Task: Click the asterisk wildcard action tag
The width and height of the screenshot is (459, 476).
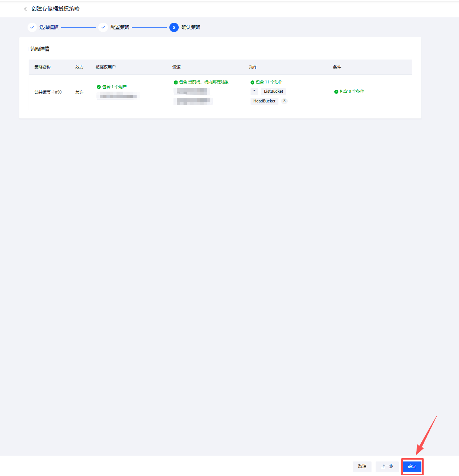Action: click(254, 92)
